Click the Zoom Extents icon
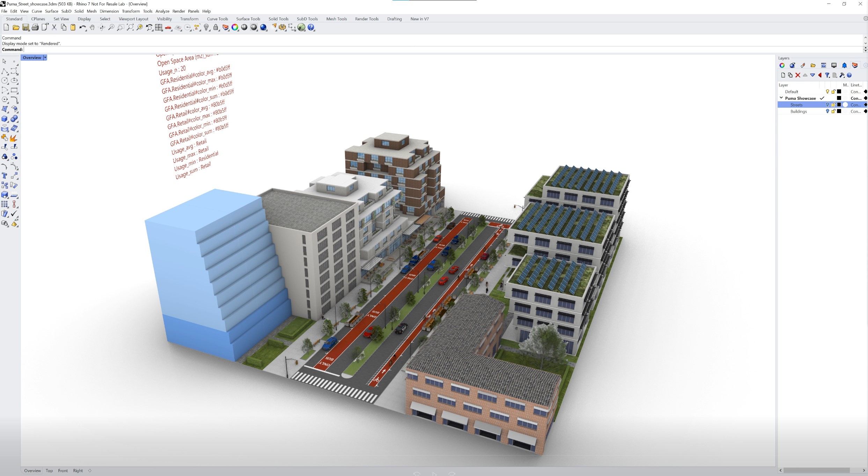The image size is (868, 476). [130, 28]
